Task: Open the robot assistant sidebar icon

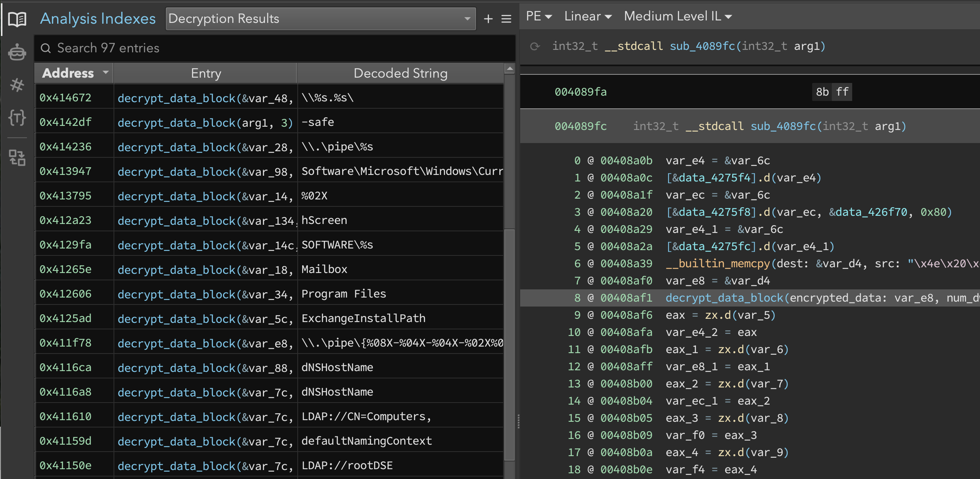Action: click(x=17, y=52)
